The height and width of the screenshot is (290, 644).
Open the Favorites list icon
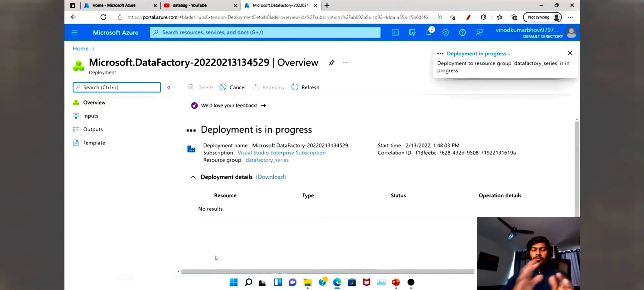click(499, 17)
